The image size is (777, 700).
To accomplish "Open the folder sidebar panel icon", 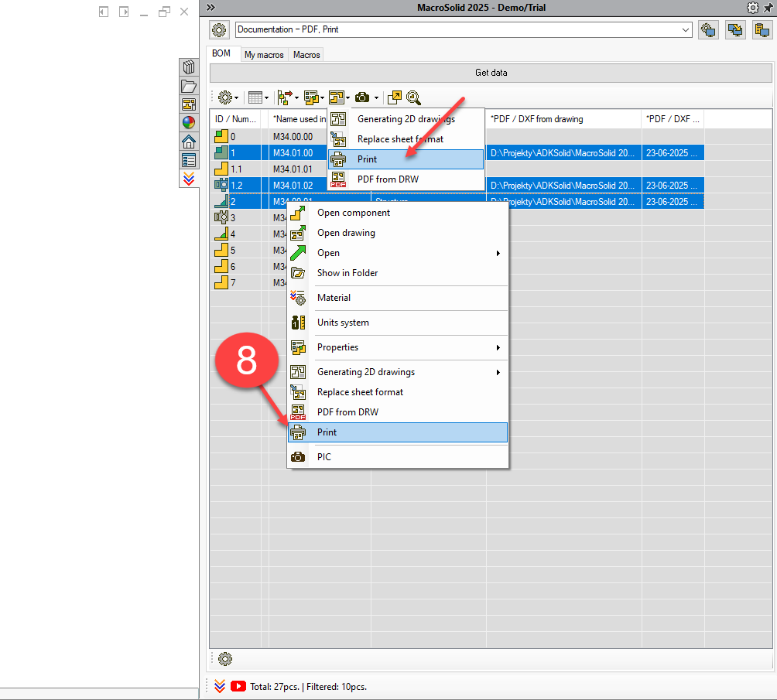I will point(189,86).
